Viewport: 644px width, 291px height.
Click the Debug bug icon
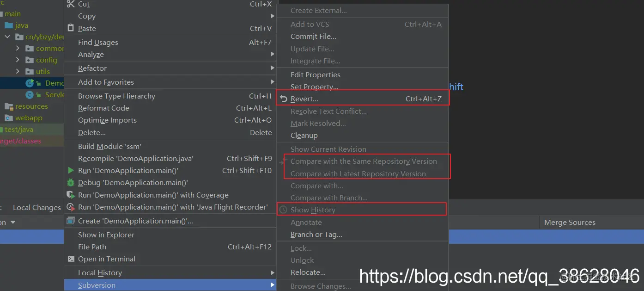point(71,183)
